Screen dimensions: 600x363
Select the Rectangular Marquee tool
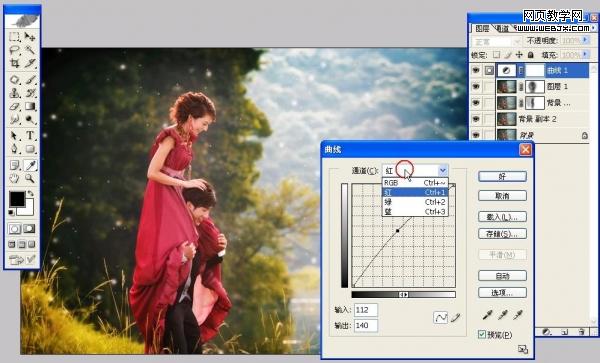click(x=15, y=37)
